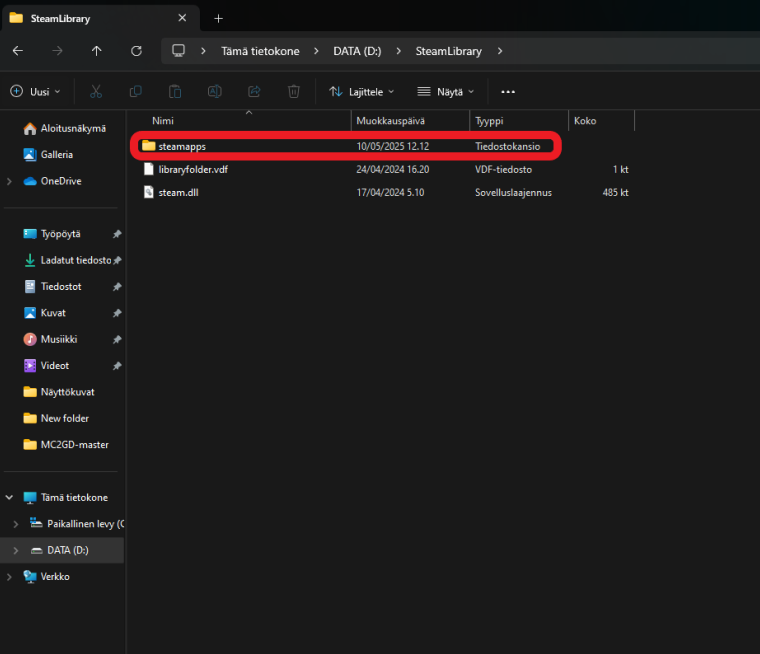Expand chevron after Tämä tietokone breadcrumb
760x654 pixels.
(317, 51)
